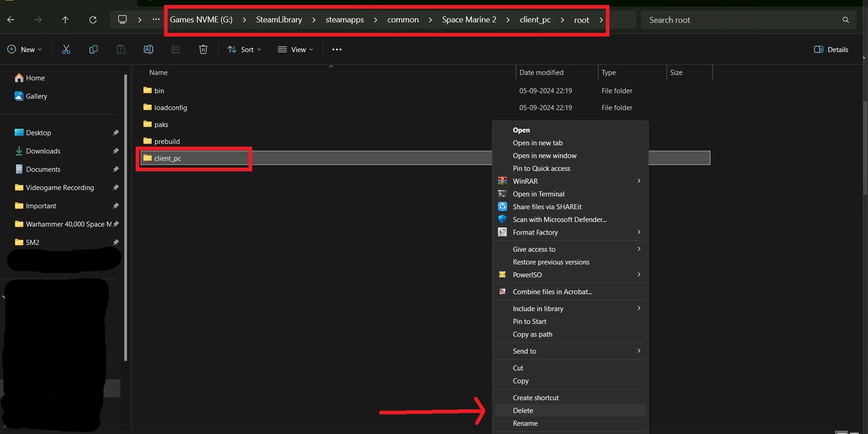
Task: Click the Copy icon in toolbar
Action: (x=94, y=49)
